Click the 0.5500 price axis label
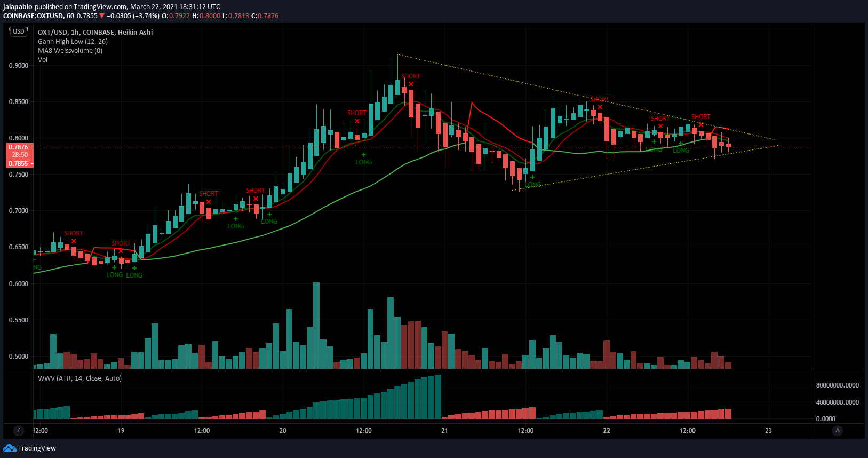Screen dimensions: 868x458 click(x=19, y=320)
